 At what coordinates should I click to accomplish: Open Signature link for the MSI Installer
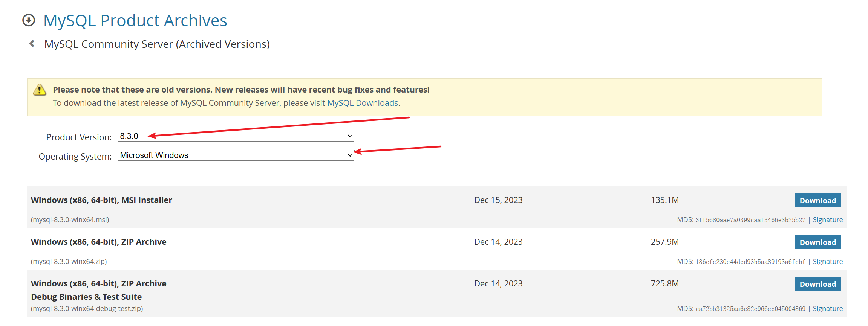tap(827, 220)
